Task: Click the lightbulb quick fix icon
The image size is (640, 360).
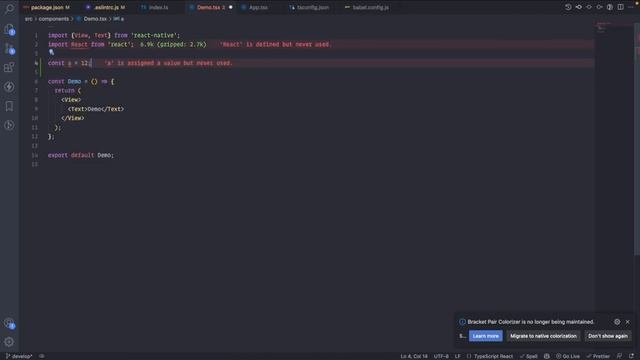Action: point(51,52)
